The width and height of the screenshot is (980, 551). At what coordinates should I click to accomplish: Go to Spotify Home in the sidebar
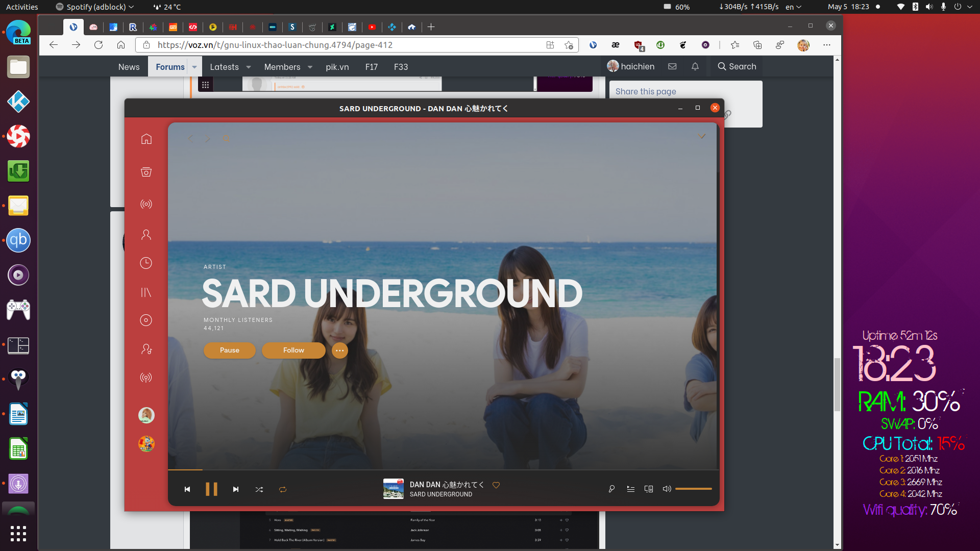pos(146,139)
